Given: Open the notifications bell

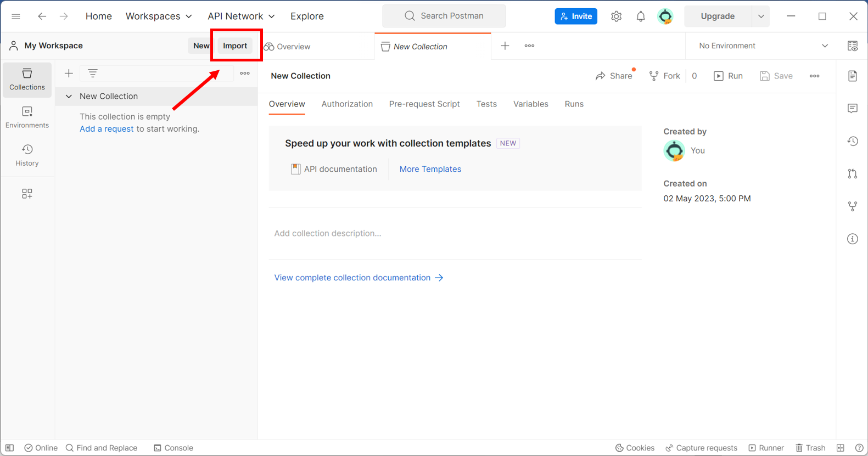Looking at the screenshot, I should 640,16.
